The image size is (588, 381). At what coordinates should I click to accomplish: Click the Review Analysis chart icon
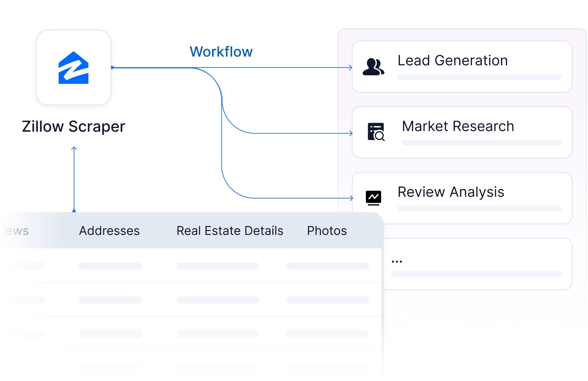tap(373, 198)
